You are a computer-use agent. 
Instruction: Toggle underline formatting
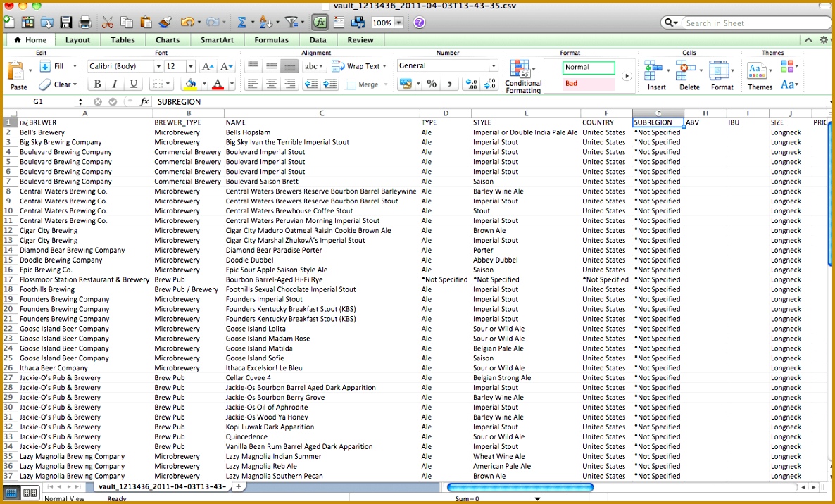tap(133, 84)
